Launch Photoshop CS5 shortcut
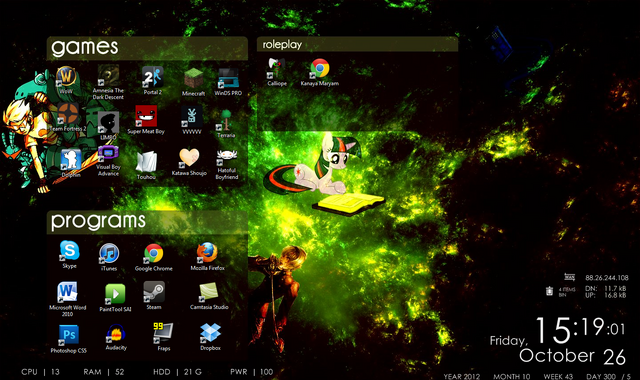 (69, 339)
